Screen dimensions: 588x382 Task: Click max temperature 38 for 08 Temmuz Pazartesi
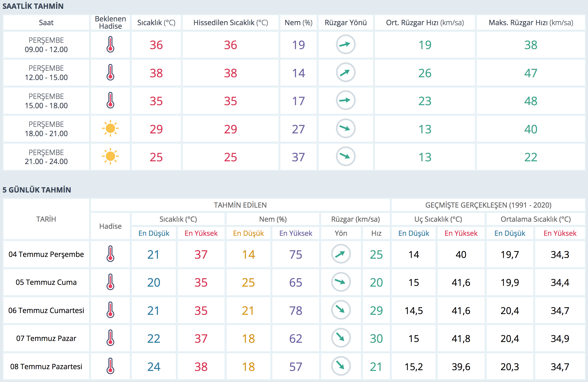(x=201, y=367)
